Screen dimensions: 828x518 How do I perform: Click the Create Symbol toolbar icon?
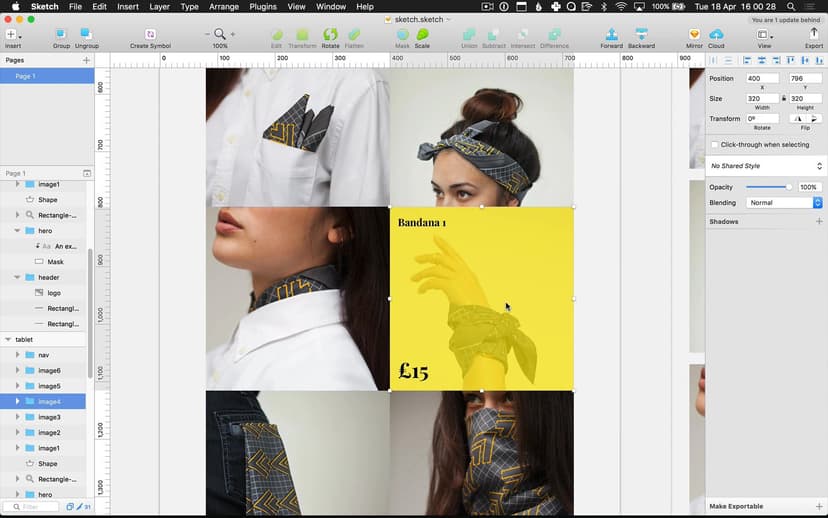point(150,35)
